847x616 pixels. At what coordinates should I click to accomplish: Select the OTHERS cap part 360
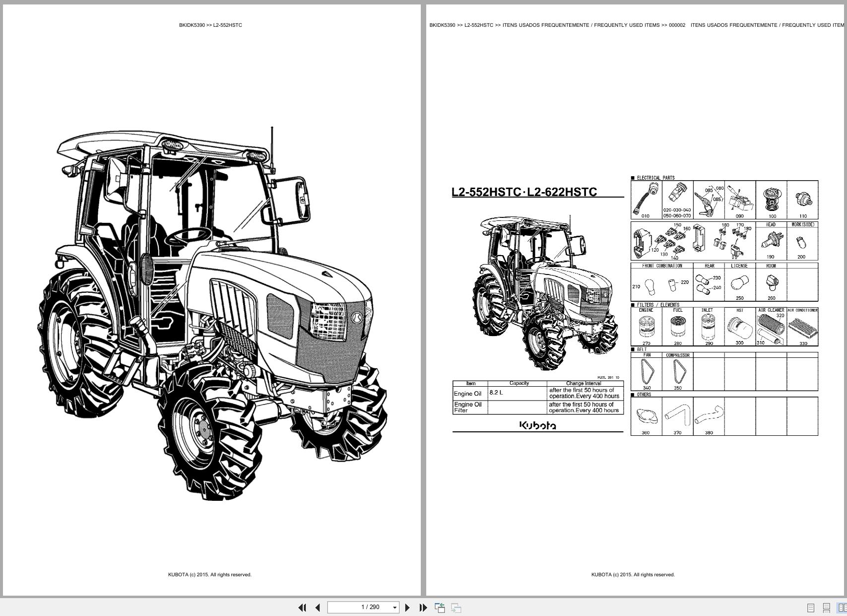click(x=646, y=417)
